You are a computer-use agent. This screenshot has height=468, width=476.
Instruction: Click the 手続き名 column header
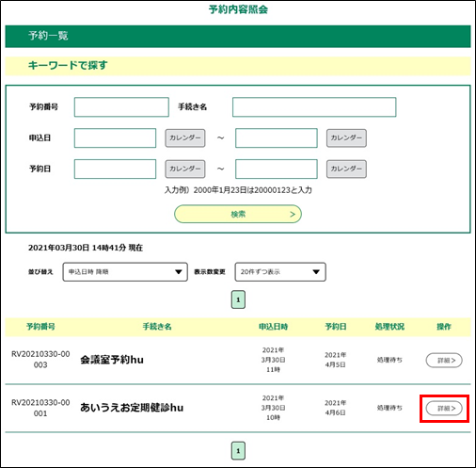[157, 327]
